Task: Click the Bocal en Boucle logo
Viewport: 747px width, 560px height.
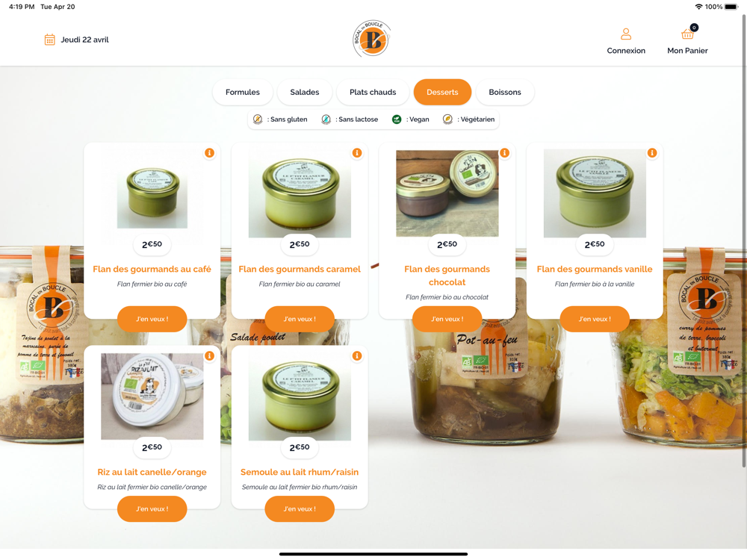Action: pos(372,39)
